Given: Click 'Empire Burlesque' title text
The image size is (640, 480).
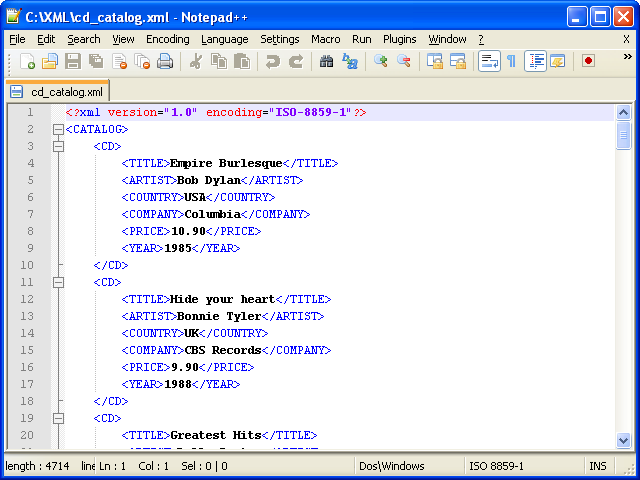Looking at the screenshot, I should pyautogui.click(x=226, y=163).
